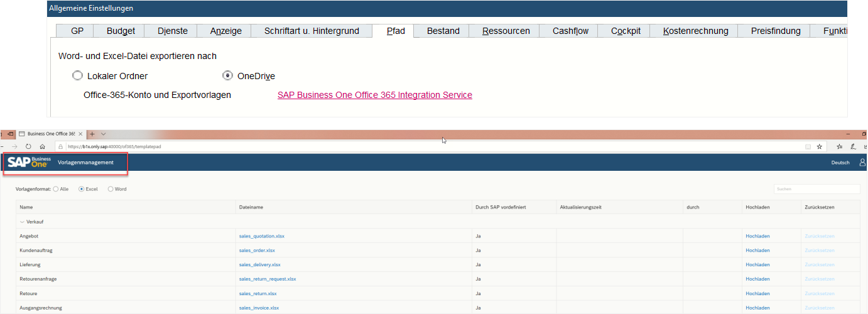Switch to the Cockpit tab
This screenshot has width=868, height=314.
click(626, 31)
